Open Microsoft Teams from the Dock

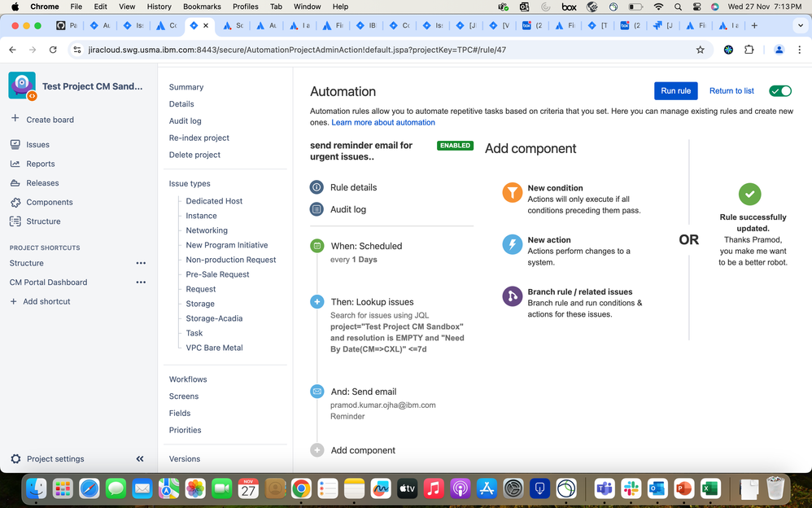[x=605, y=488]
